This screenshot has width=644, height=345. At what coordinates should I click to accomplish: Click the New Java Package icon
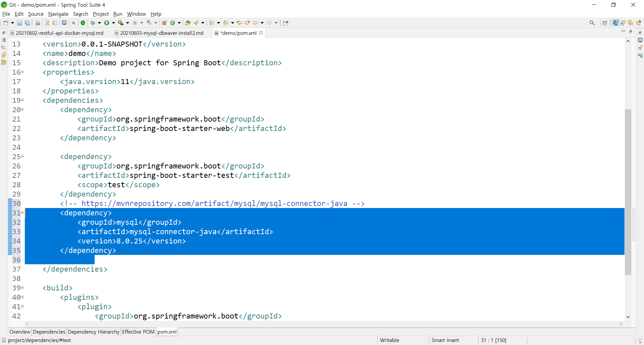(x=164, y=23)
